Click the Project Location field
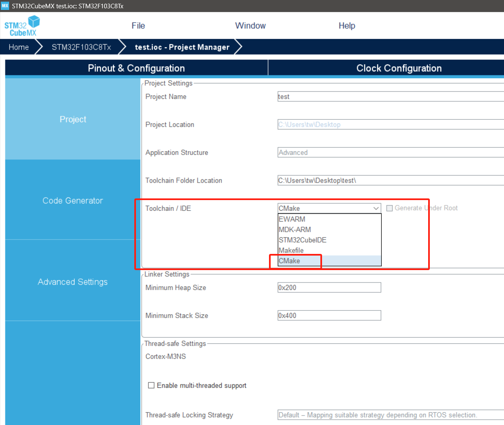Screen dimensions: 504x425 pyautogui.click(x=391, y=125)
